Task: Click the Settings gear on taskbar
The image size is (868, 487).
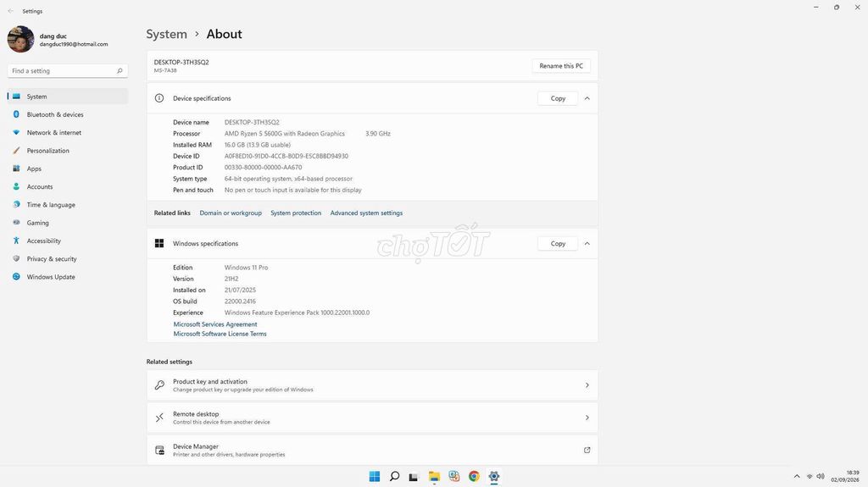Action: 494,477
